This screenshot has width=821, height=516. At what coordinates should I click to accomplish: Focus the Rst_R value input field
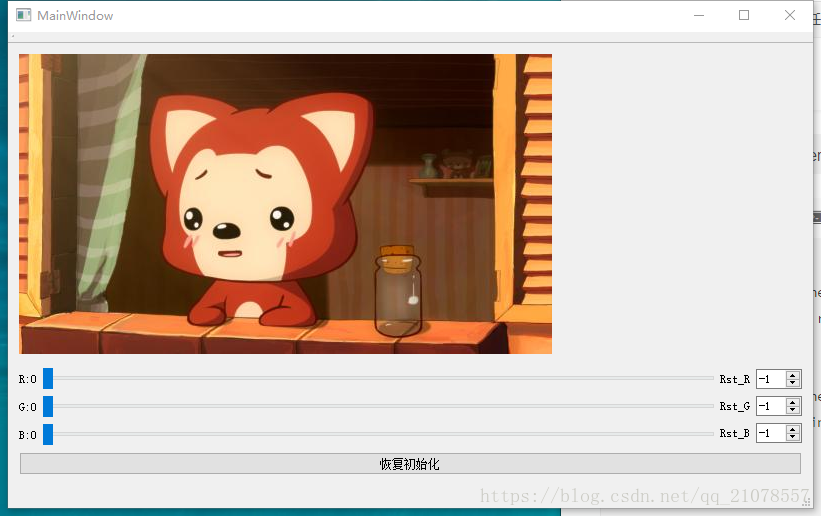(x=772, y=379)
